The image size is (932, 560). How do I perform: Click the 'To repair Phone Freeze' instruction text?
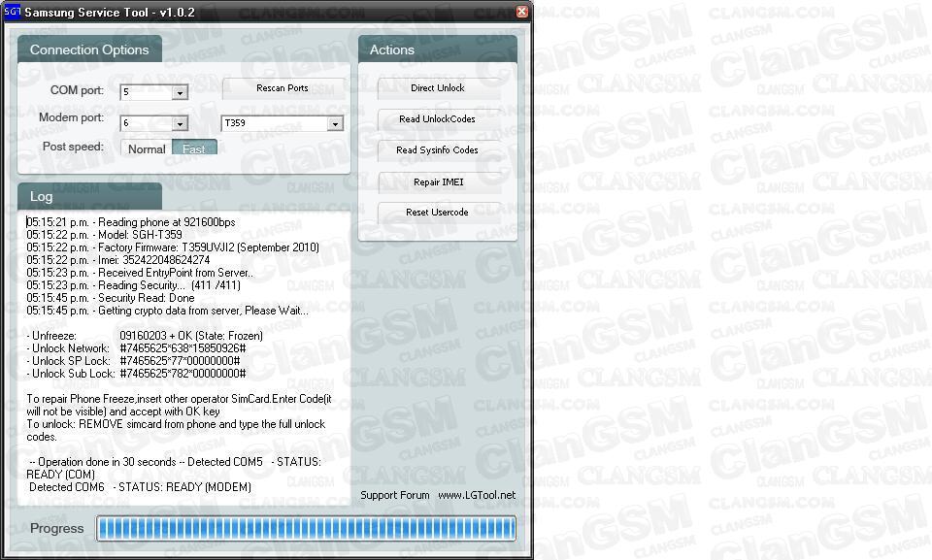tap(179, 405)
